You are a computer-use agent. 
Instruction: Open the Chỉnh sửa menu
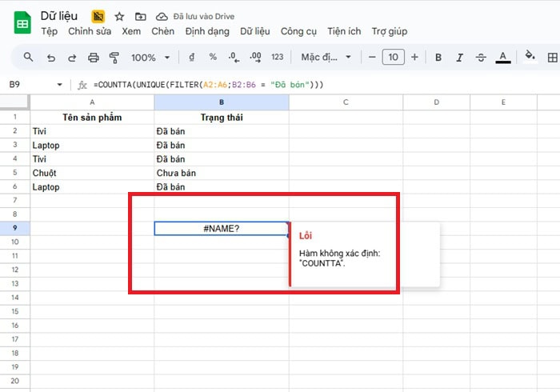(x=90, y=31)
